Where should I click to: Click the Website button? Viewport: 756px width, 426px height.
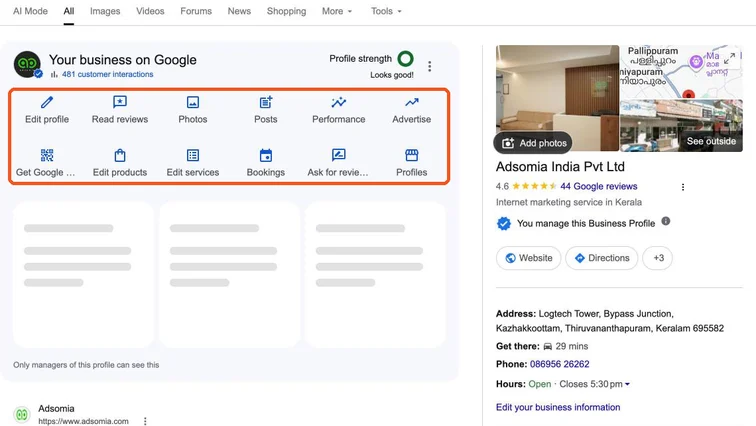point(528,258)
